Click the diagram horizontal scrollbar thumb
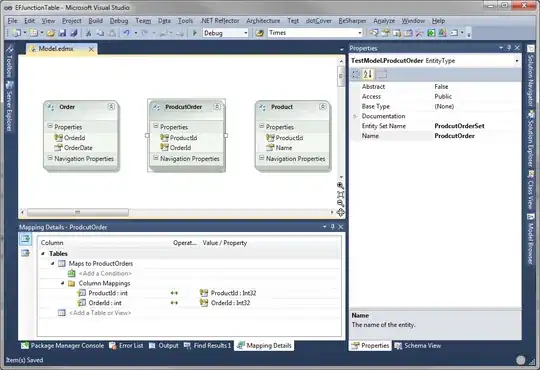Image resolution: width=540 pixels, height=370 pixels. point(78,212)
